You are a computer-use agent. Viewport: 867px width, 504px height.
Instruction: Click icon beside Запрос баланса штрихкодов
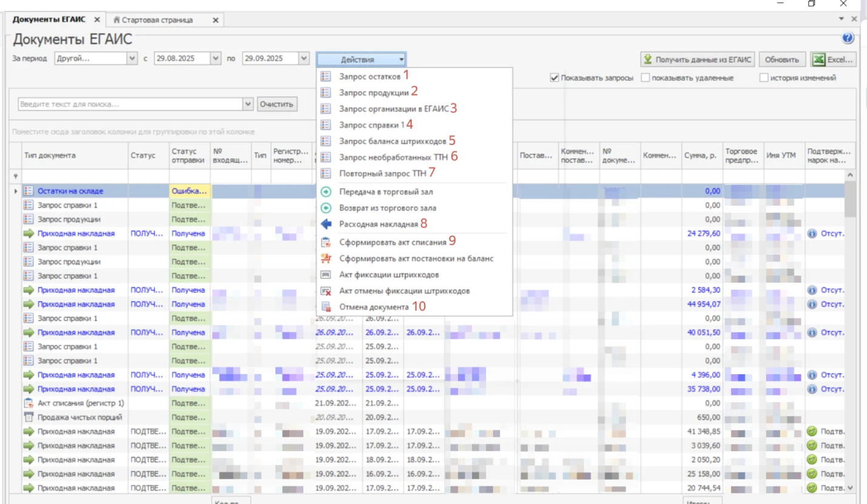(x=326, y=141)
